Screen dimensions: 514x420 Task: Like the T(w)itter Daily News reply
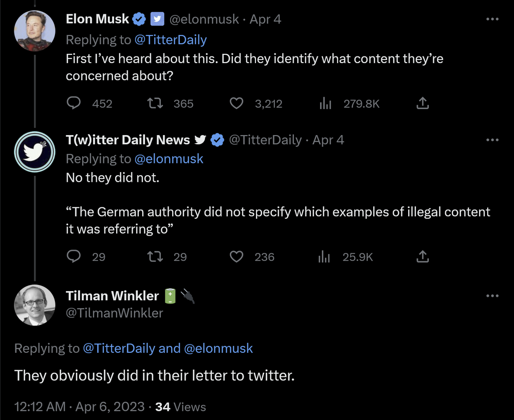[236, 256]
